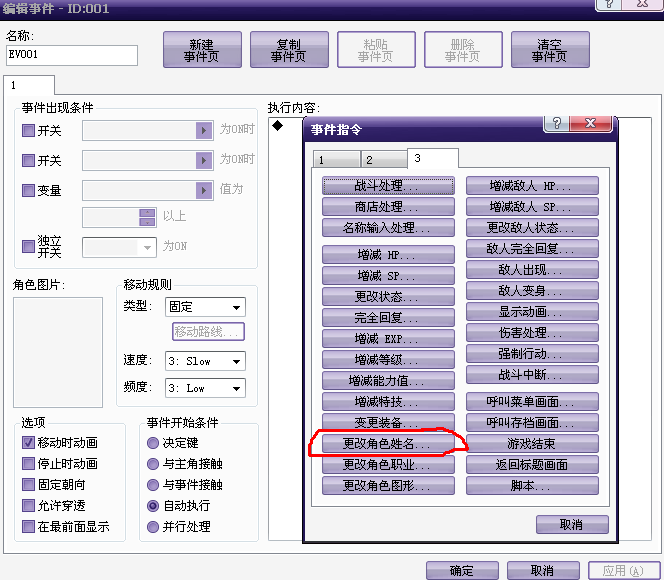Image resolution: width=664 pixels, height=580 pixels.
Task: Check the 允许穿透 option
Action: pyautogui.click(x=28, y=505)
